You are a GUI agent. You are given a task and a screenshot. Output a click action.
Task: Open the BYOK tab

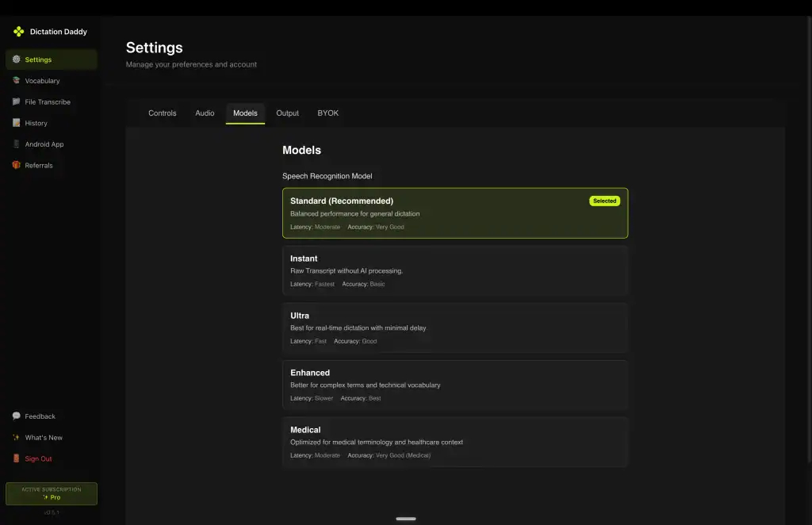tap(327, 113)
